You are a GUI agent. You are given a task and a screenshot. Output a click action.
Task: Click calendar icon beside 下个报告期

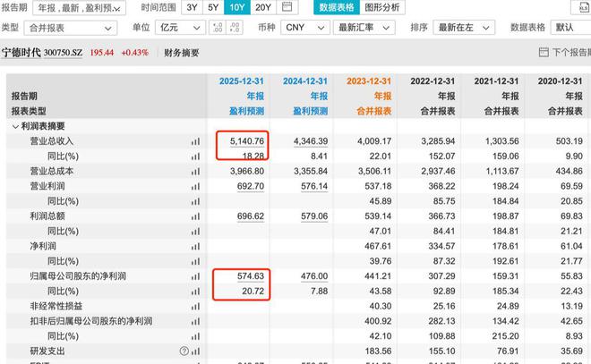coord(544,53)
